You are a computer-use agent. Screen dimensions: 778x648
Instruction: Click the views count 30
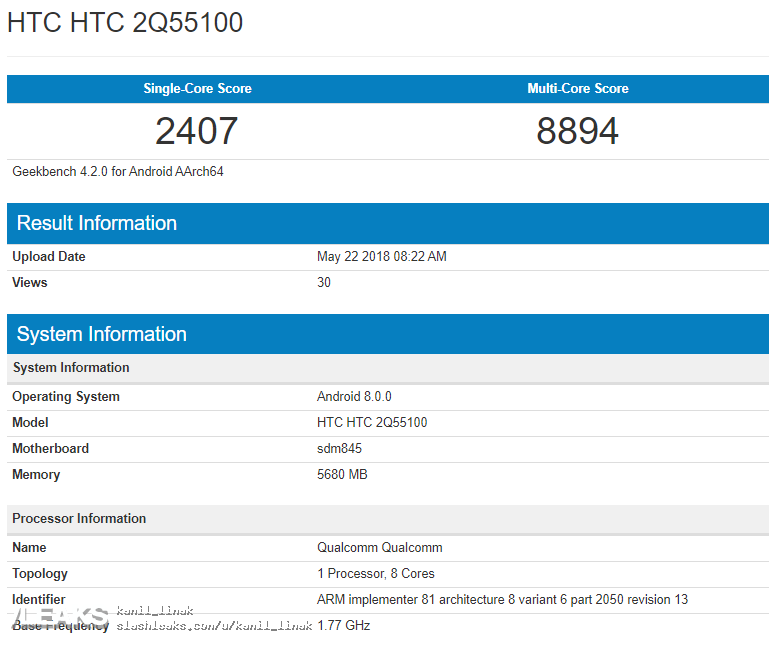coord(324,282)
